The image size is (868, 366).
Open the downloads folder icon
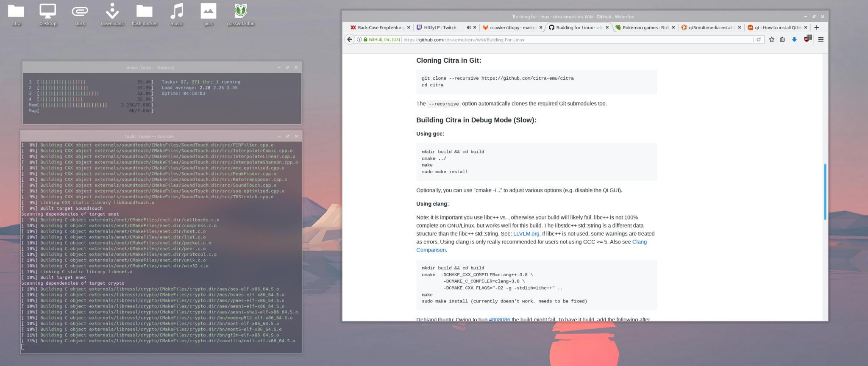[112, 14]
